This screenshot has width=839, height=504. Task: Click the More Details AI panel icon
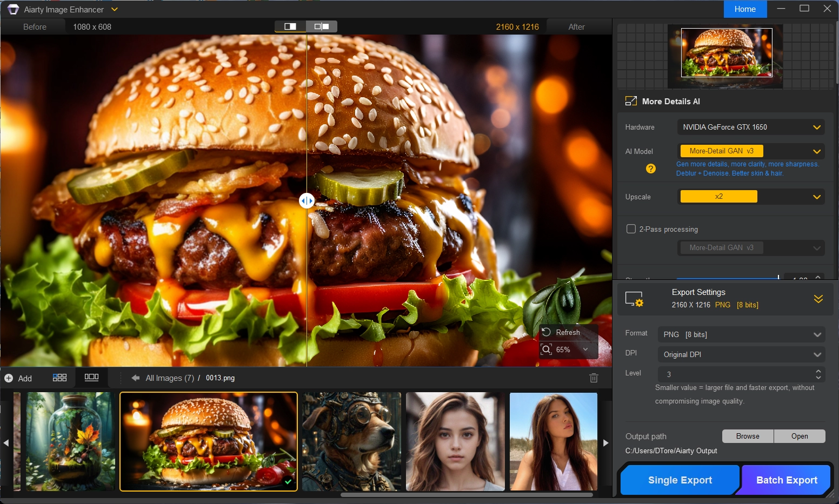click(631, 101)
